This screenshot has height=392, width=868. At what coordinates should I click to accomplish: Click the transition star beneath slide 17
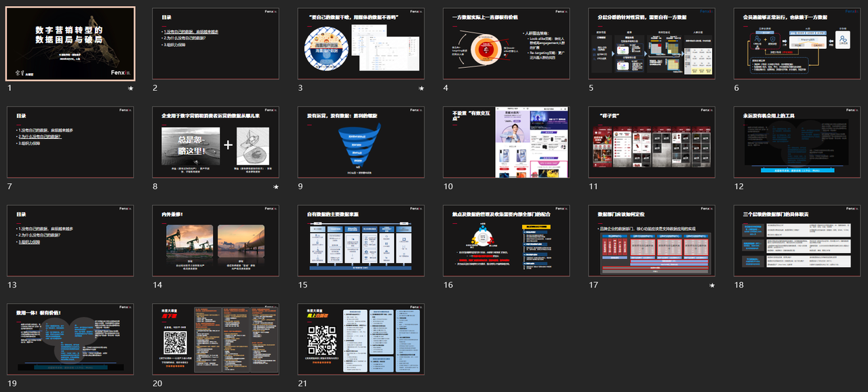point(712,286)
